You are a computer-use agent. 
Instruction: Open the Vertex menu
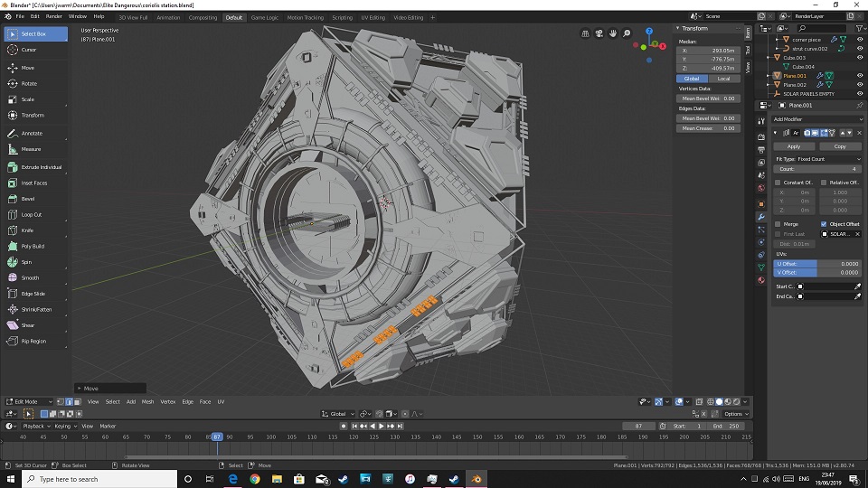pos(168,401)
